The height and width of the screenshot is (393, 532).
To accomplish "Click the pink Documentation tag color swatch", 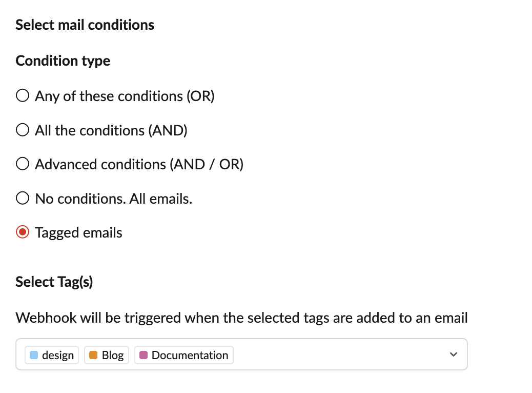I will pos(144,356).
